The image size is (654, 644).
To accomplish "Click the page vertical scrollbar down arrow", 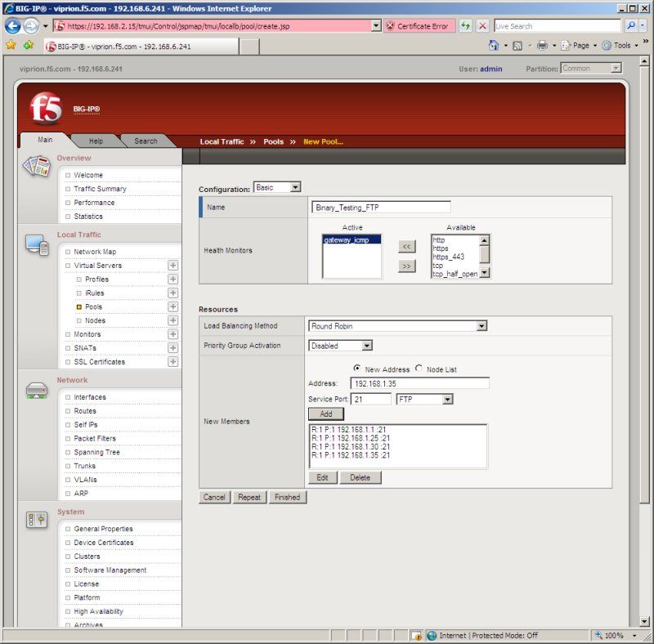I will 644,621.
